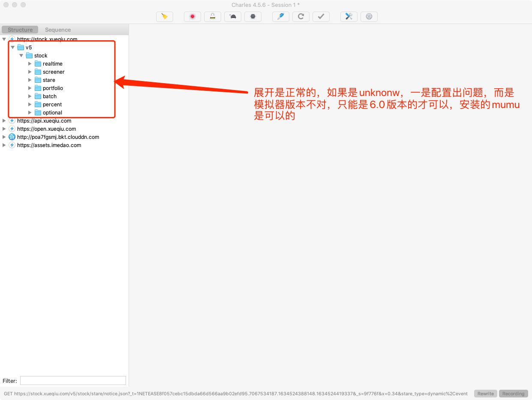Viewport: 532px width, 400px height.
Task: Click the api.xueqiu.com lightning host icon
Action: click(x=12, y=120)
